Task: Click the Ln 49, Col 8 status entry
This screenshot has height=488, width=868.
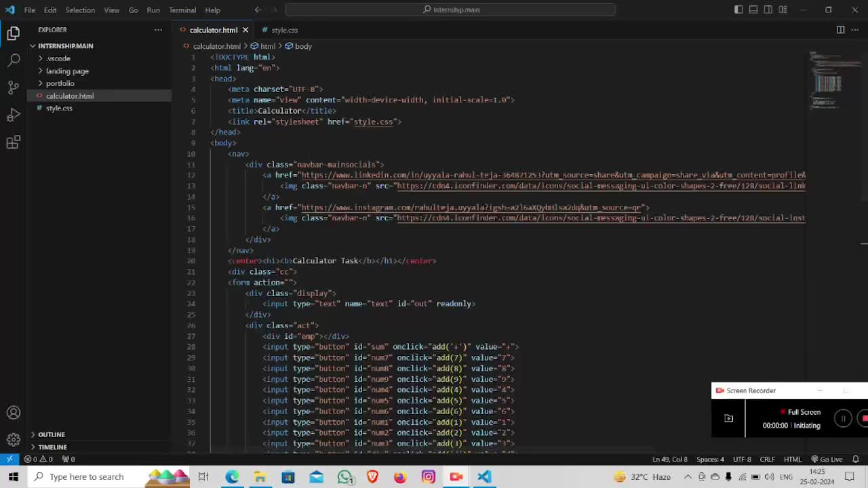Action: 670,459
